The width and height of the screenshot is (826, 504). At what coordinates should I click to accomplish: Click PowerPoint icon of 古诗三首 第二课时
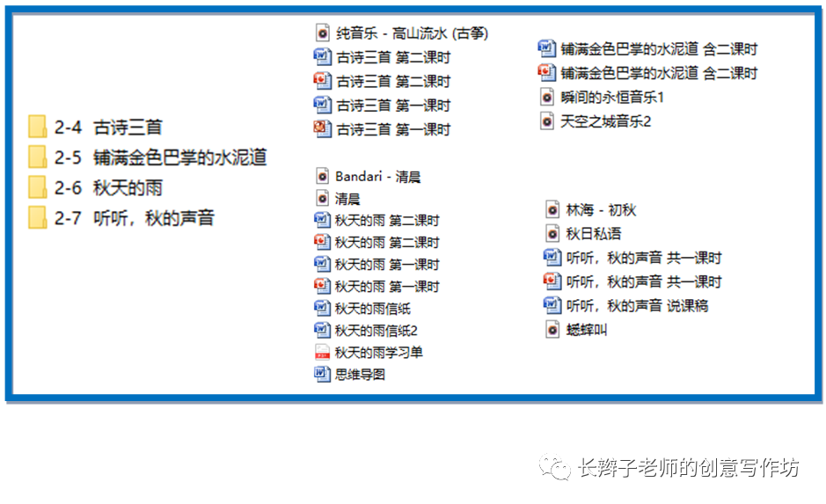322,81
